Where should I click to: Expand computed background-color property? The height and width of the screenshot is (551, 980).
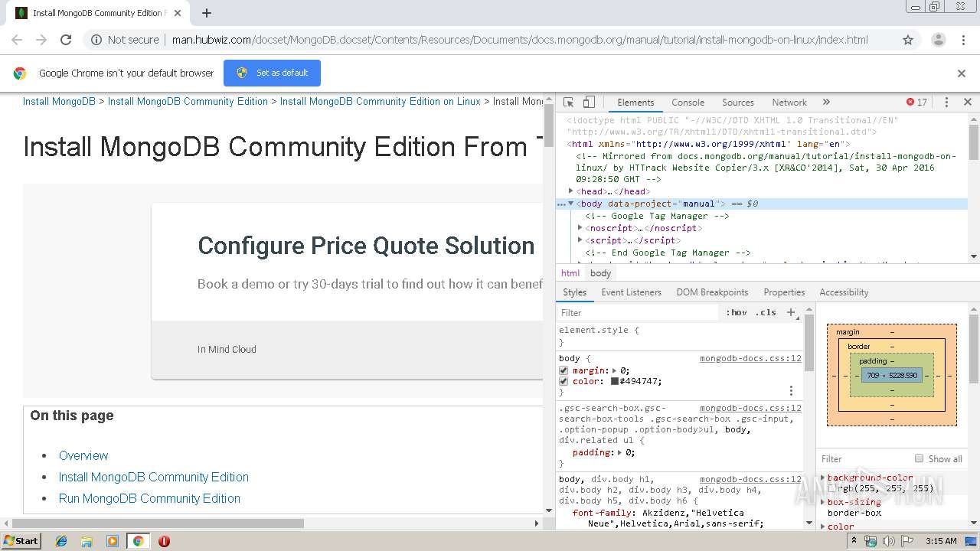tap(823, 478)
